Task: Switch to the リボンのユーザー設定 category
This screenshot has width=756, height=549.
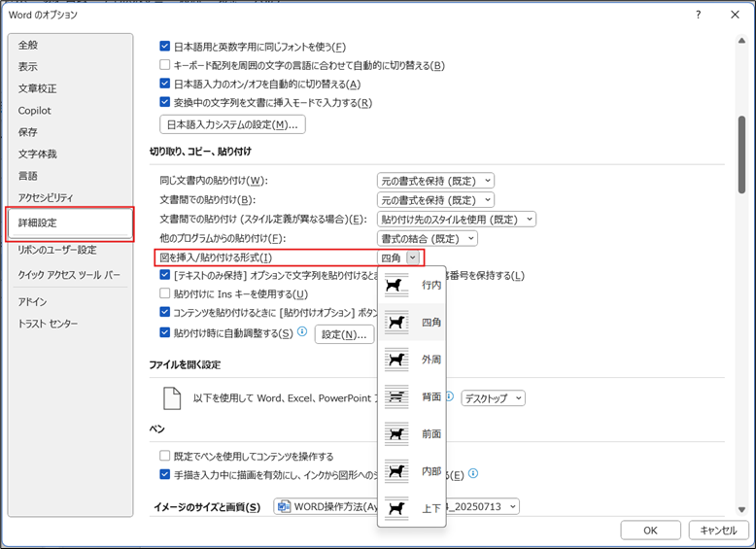Action: click(x=56, y=250)
